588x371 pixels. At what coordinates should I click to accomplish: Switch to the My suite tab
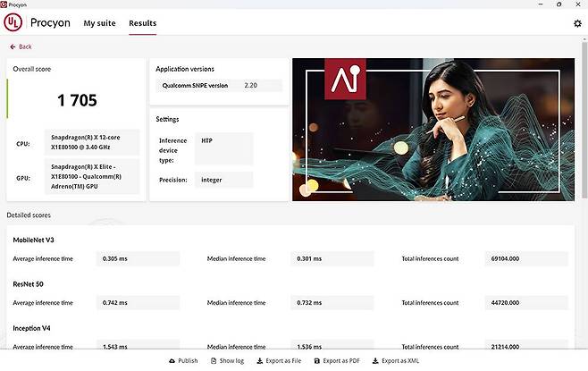(99, 23)
